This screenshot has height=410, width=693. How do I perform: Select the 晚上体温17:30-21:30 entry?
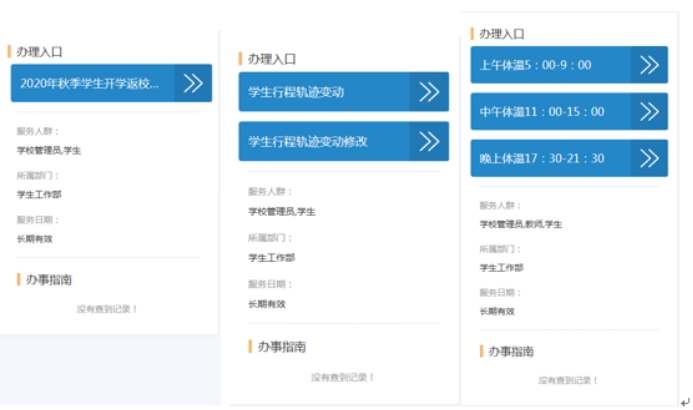coord(541,158)
